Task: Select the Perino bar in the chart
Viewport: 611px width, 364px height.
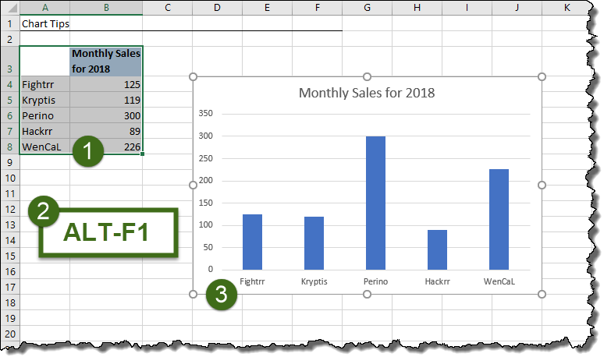Action: coord(375,203)
